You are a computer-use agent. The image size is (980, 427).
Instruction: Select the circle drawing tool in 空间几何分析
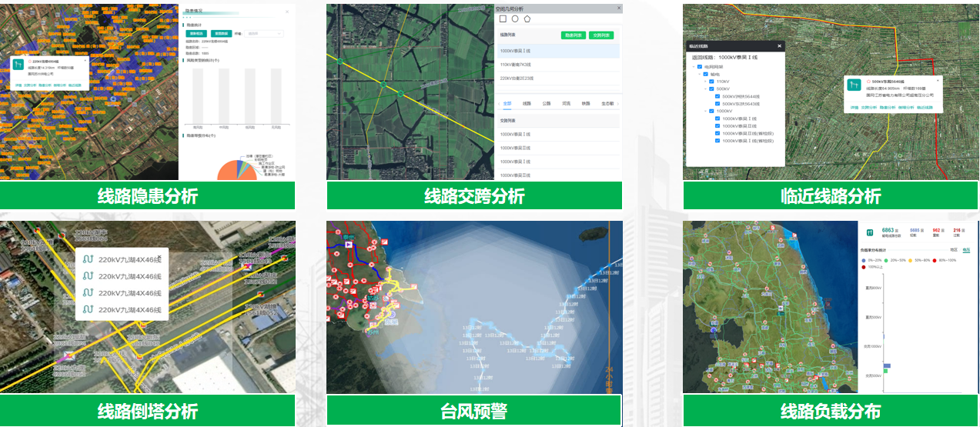(x=515, y=18)
